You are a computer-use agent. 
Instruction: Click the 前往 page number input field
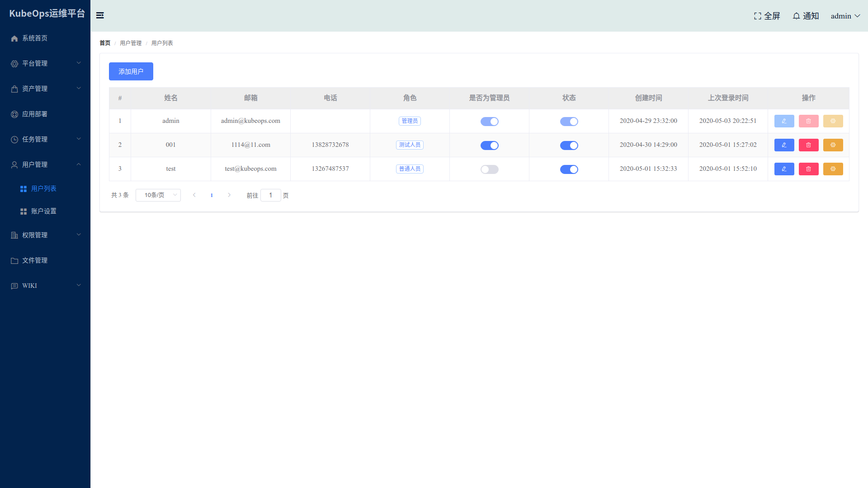coord(270,195)
